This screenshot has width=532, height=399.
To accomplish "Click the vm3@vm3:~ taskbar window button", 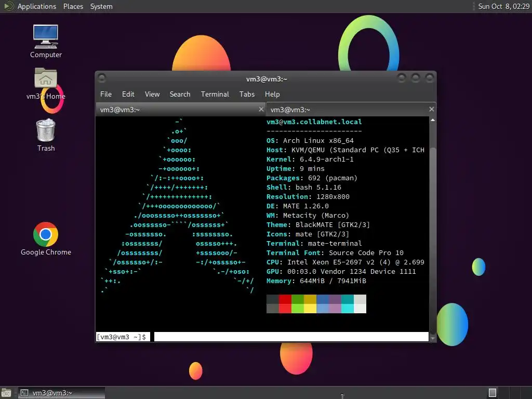I will [61, 393].
